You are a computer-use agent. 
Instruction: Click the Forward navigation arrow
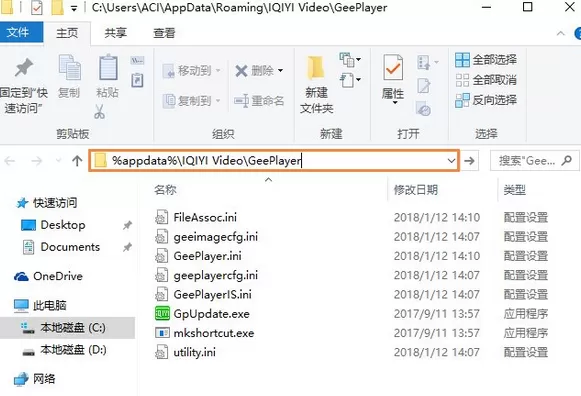click(x=36, y=161)
